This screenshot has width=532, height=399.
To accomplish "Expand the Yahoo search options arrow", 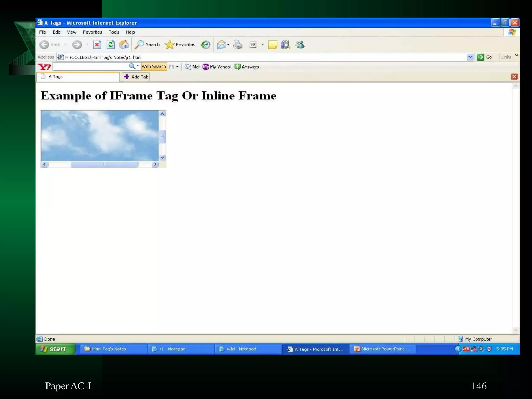I will point(138,66).
